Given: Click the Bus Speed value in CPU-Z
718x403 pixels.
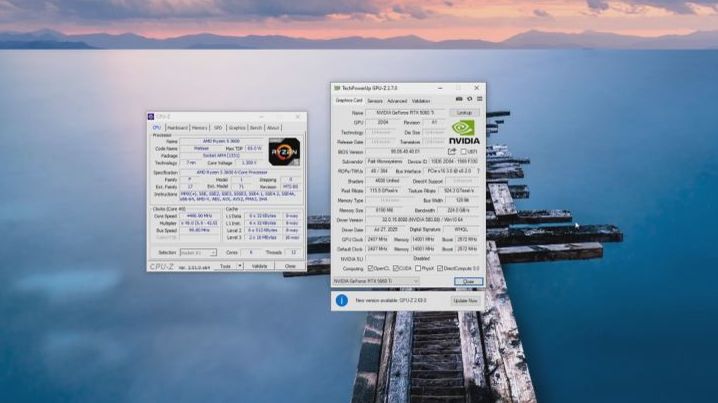Looking at the screenshot, I should [x=200, y=230].
